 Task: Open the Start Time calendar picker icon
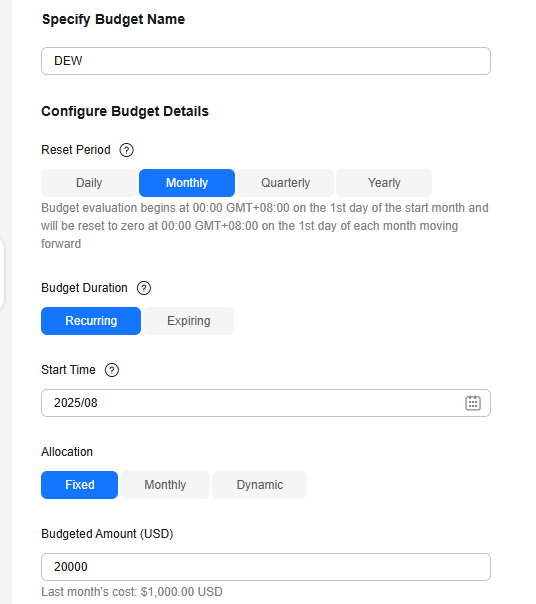tap(473, 403)
